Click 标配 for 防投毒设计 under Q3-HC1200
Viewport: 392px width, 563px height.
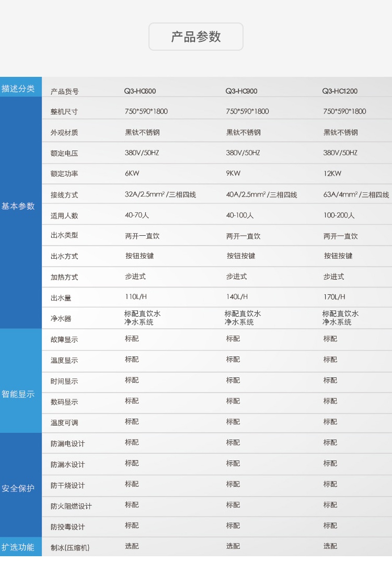(x=330, y=526)
